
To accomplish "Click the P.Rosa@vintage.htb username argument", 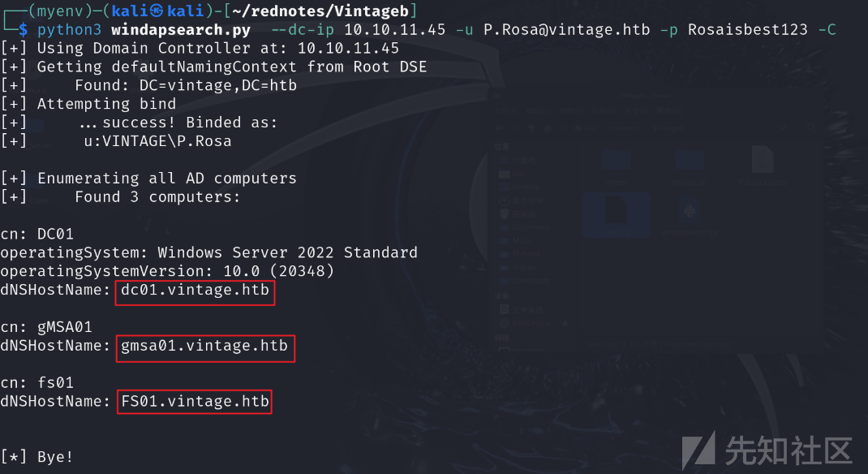I will point(567,30).
